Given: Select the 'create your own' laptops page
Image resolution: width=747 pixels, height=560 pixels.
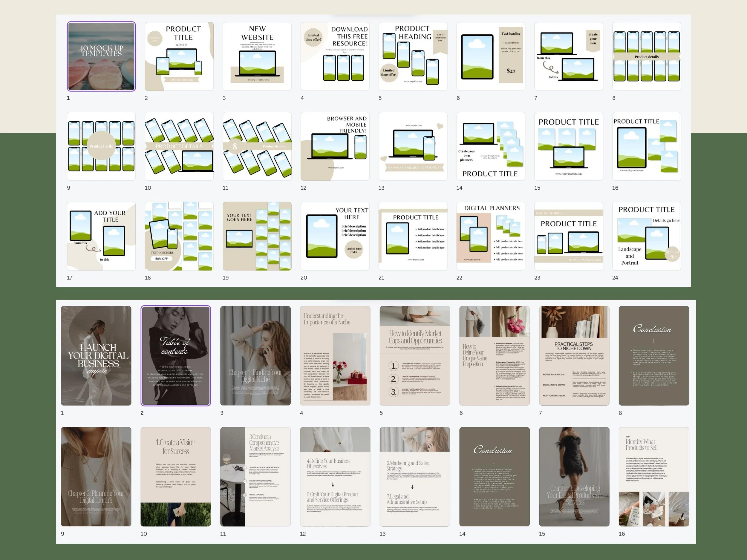Looking at the screenshot, I should 569,56.
